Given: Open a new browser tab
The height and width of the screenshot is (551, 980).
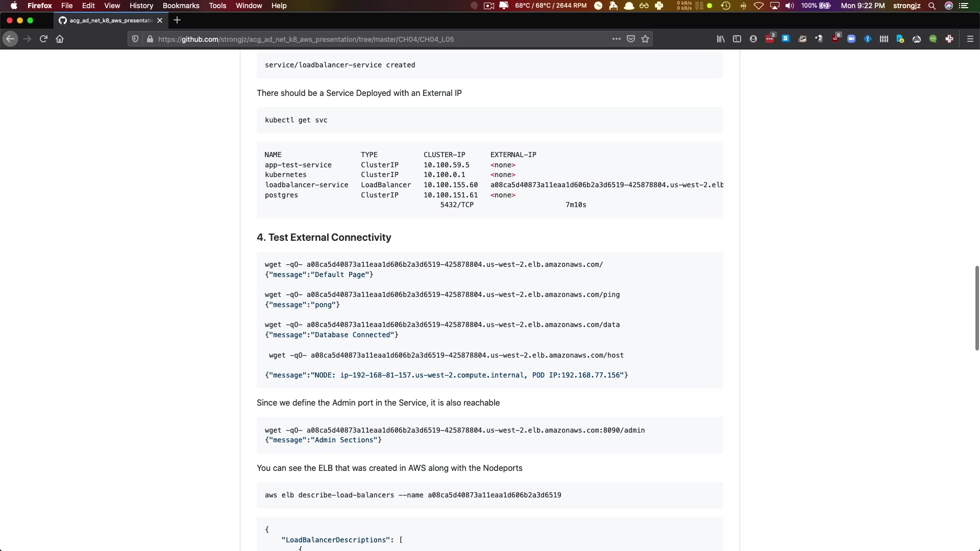Looking at the screenshot, I should pyautogui.click(x=177, y=20).
